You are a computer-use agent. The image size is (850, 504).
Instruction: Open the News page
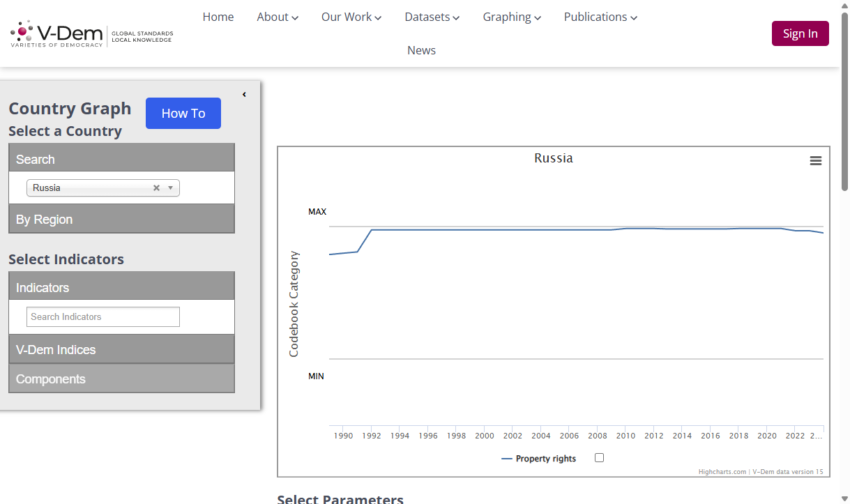point(421,50)
